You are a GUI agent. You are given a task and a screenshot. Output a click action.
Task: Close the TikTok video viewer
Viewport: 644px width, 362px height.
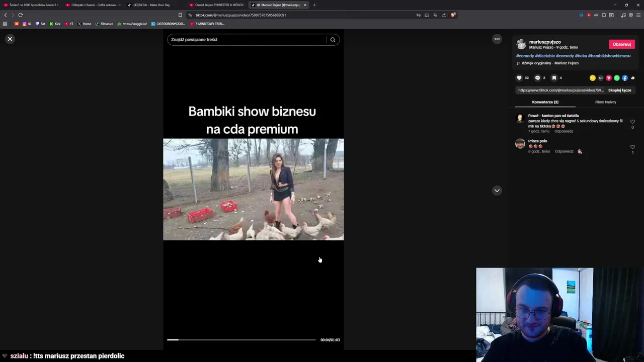(x=10, y=39)
